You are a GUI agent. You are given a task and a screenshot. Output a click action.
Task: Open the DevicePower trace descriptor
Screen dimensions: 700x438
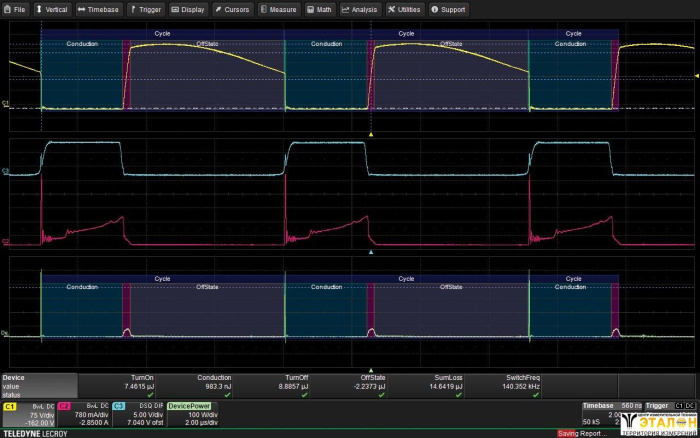tap(193, 415)
